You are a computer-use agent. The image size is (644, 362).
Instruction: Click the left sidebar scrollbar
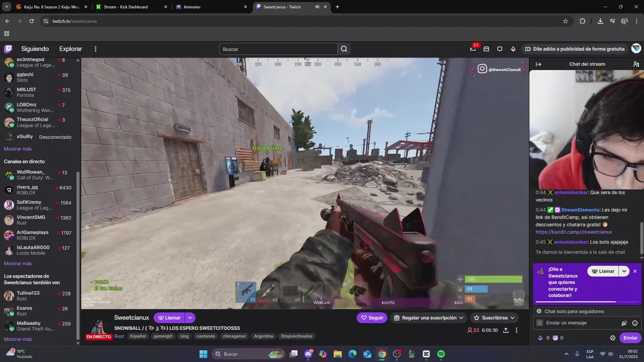[77, 255]
